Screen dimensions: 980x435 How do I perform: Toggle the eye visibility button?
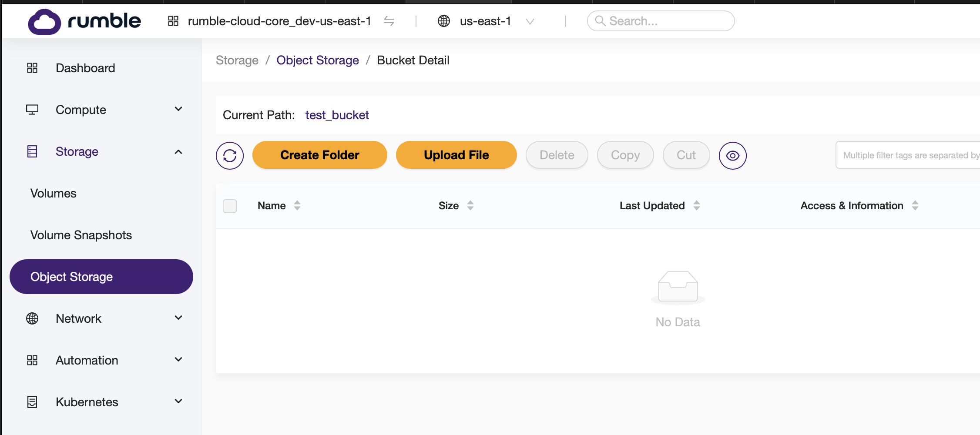pyautogui.click(x=733, y=156)
